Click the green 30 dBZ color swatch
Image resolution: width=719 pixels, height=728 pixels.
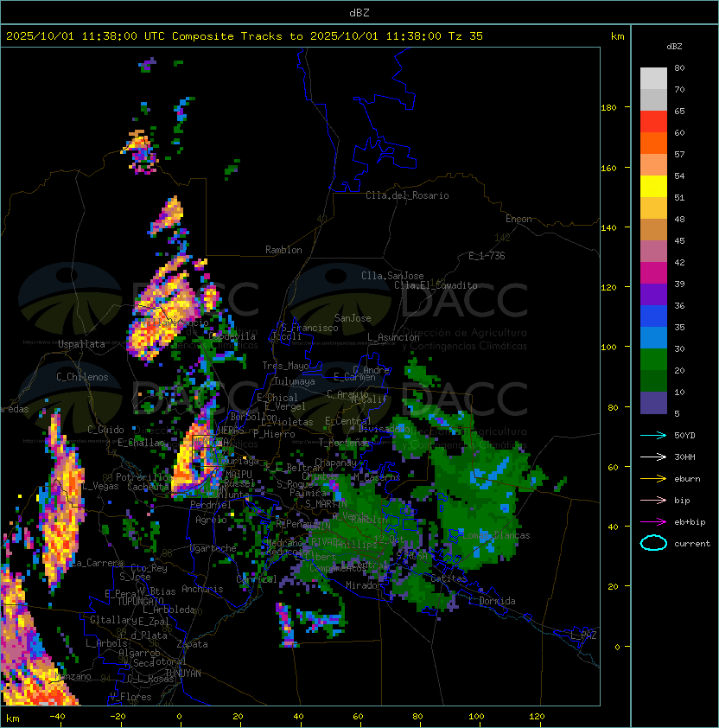pyautogui.click(x=653, y=360)
